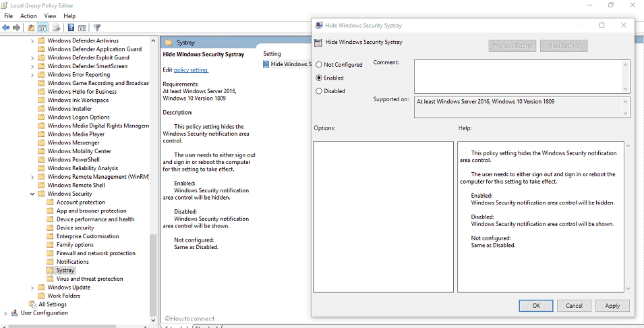Click the Apply button in the dialog
This screenshot has height=328, width=644.
(612, 306)
